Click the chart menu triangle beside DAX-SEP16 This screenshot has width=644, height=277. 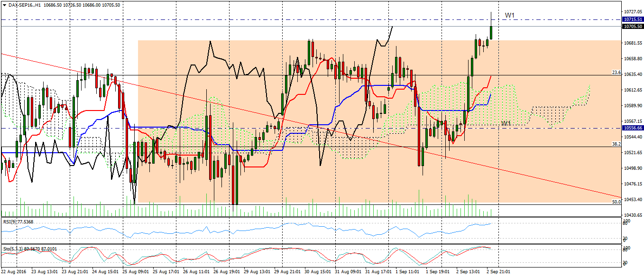4,4
